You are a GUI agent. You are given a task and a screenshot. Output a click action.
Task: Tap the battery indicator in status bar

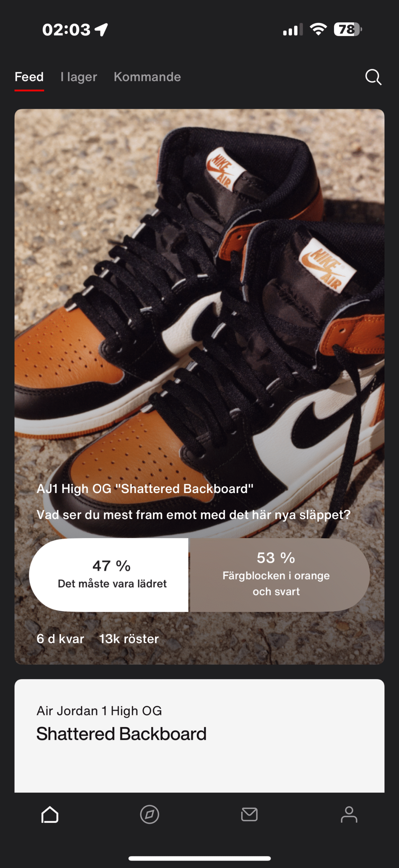point(348,29)
